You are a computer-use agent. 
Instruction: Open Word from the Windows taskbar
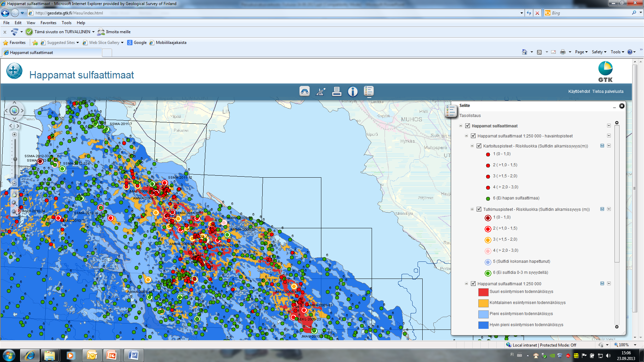tap(133, 355)
